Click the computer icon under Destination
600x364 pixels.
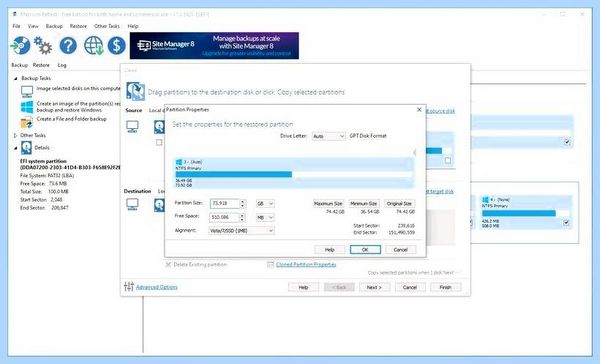pyautogui.click(x=132, y=205)
